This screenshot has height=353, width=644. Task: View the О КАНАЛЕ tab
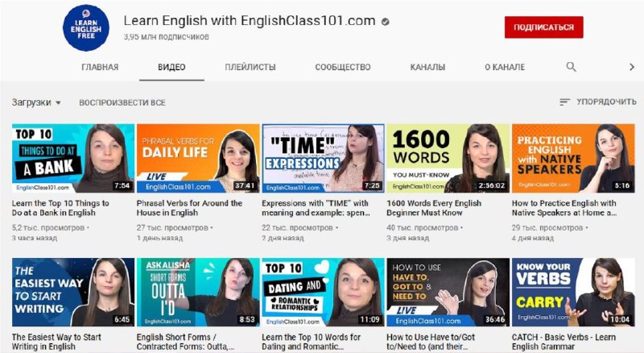505,67
